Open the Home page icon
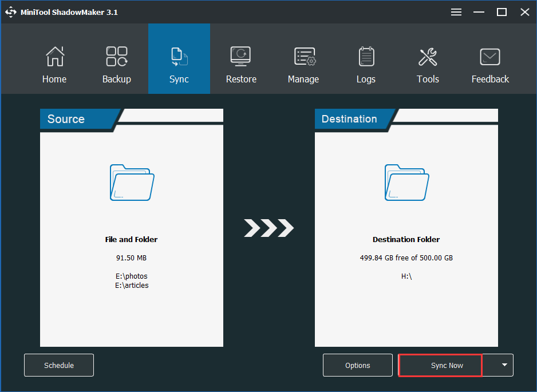537x392 pixels. click(55, 56)
